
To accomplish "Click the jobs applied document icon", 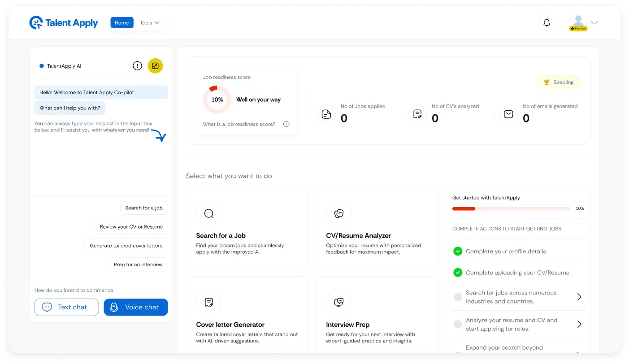I will click(326, 114).
